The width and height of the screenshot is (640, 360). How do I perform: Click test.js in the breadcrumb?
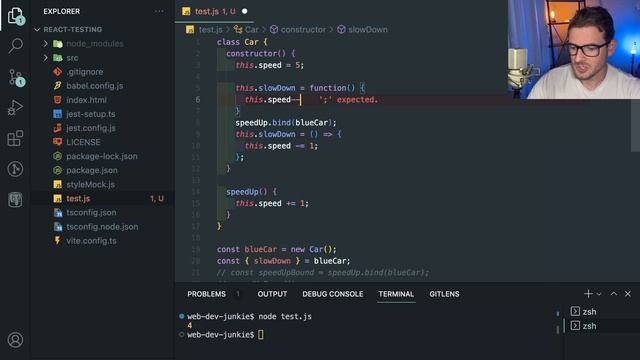[x=210, y=29]
